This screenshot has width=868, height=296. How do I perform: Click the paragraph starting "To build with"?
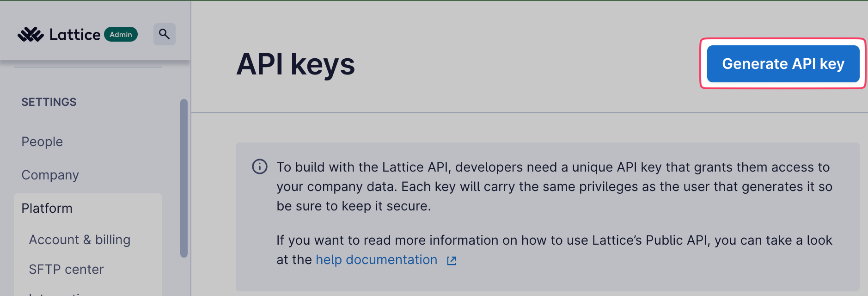[x=553, y=186]
